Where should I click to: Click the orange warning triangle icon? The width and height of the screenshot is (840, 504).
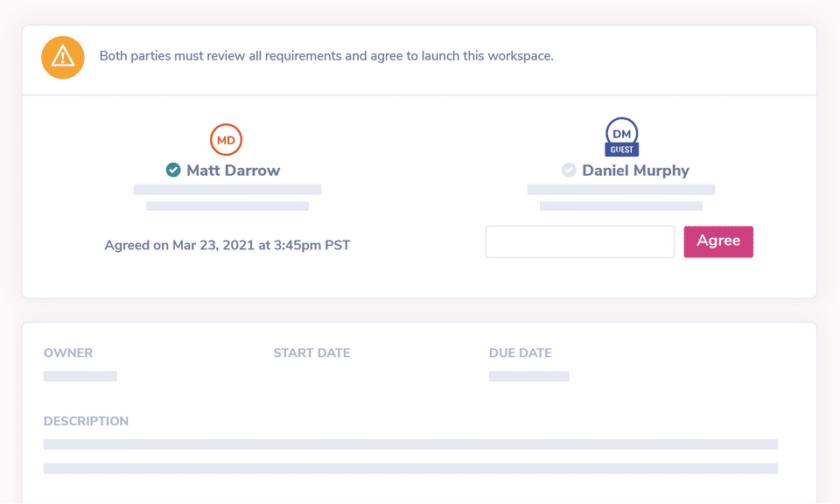tap(63, 57)
